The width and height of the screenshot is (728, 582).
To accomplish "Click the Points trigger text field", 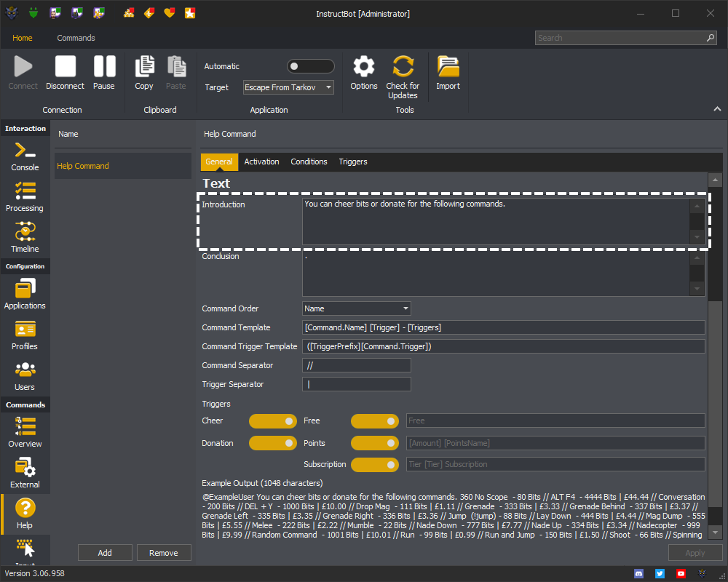I will pos(555,443).
